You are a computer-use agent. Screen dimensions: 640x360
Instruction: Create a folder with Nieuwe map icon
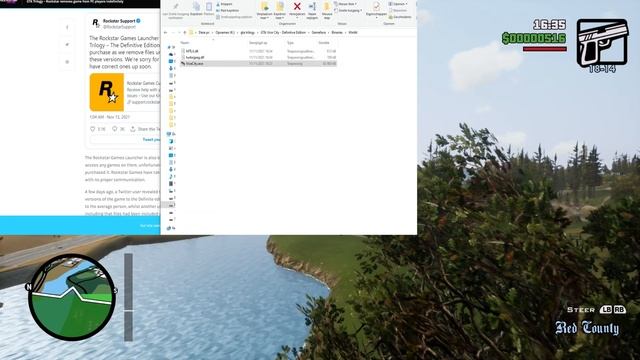[327, 7]
